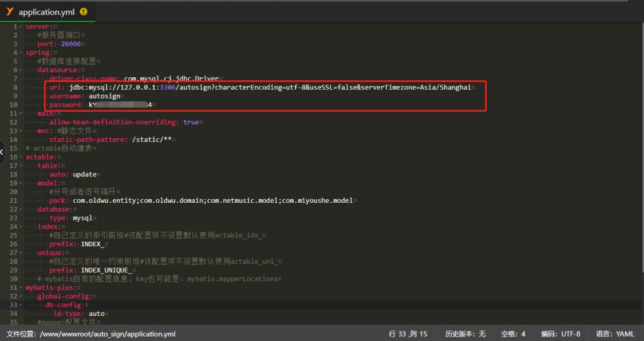The image size is (644, 341).
Task: Collapse the main: block at line 11
Action: pos(21,114)
